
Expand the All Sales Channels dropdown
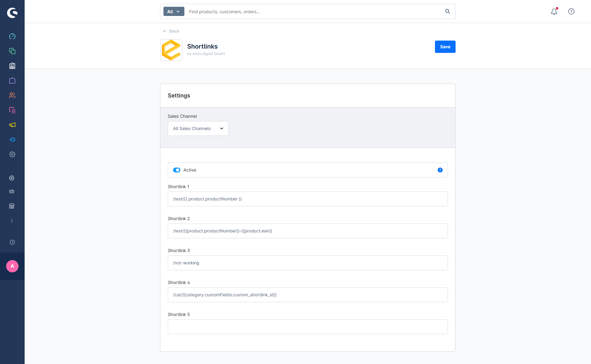pos(198,129)
